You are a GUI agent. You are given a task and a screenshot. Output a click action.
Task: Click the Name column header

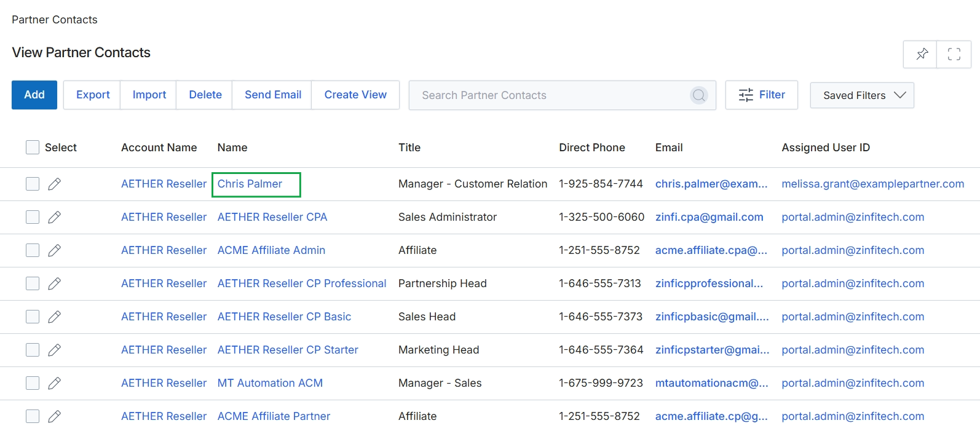pos(232,148)
